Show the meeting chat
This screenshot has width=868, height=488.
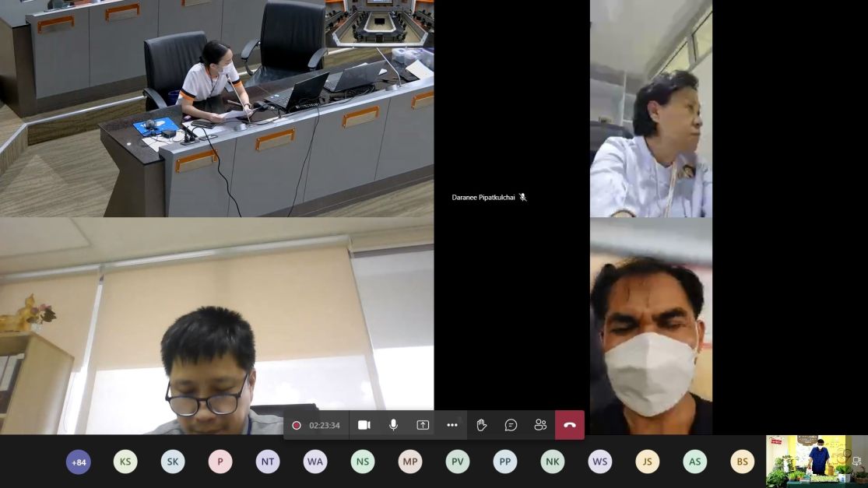coord(511,425)
